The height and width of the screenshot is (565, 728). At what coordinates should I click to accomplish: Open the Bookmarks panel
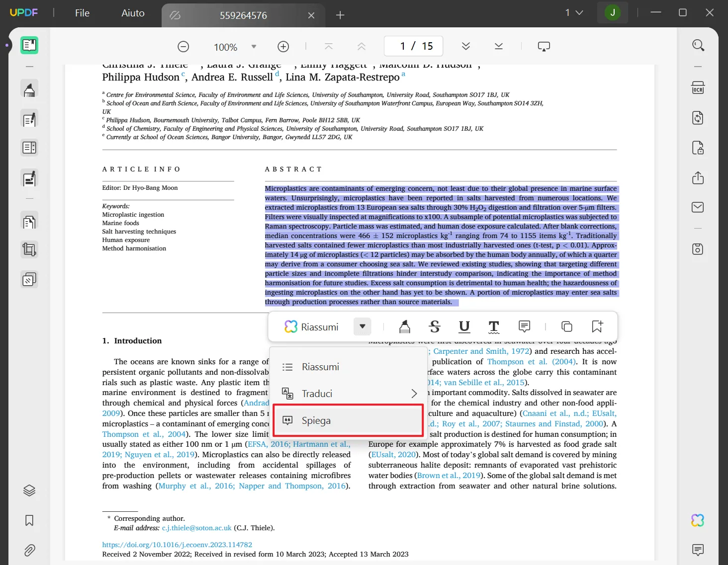(29, 520)
